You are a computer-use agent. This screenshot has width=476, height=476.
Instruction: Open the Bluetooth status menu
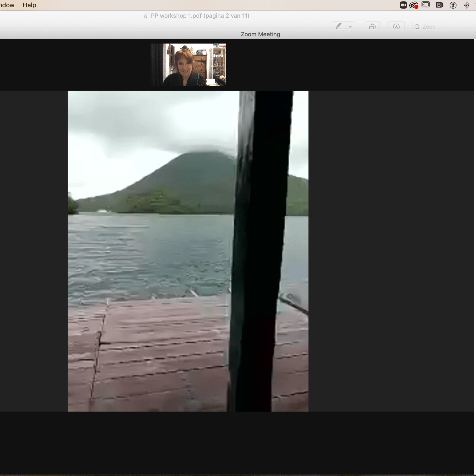466,5
